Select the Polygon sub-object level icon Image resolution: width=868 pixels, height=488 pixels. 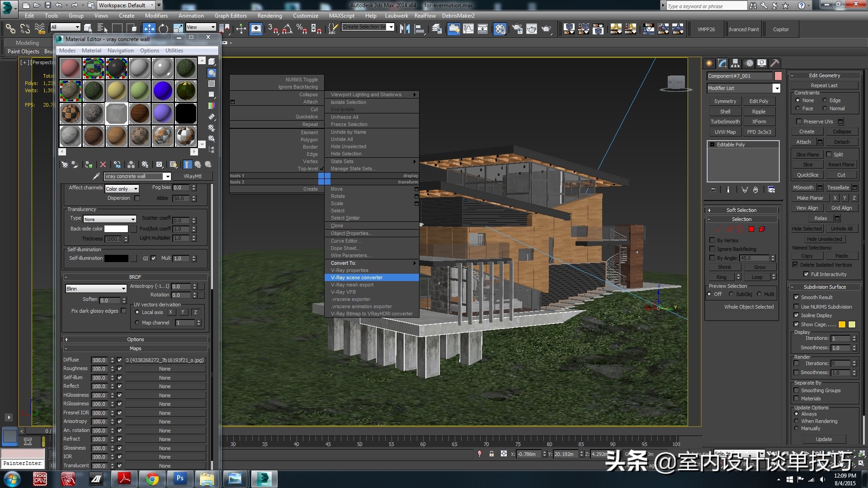751,230
